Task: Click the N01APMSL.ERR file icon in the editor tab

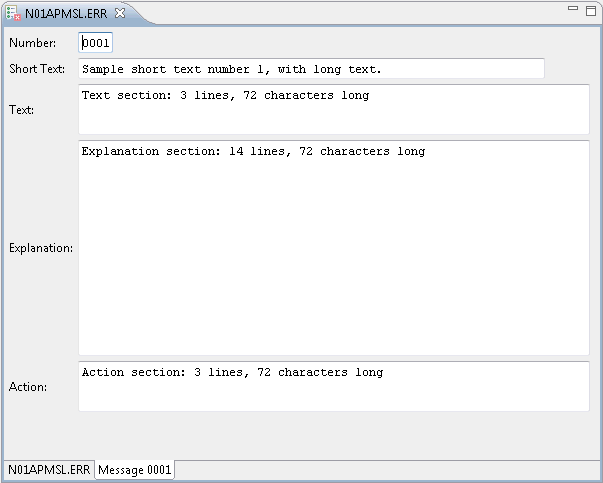Action: pyautogui.click(x=13, y=13)
